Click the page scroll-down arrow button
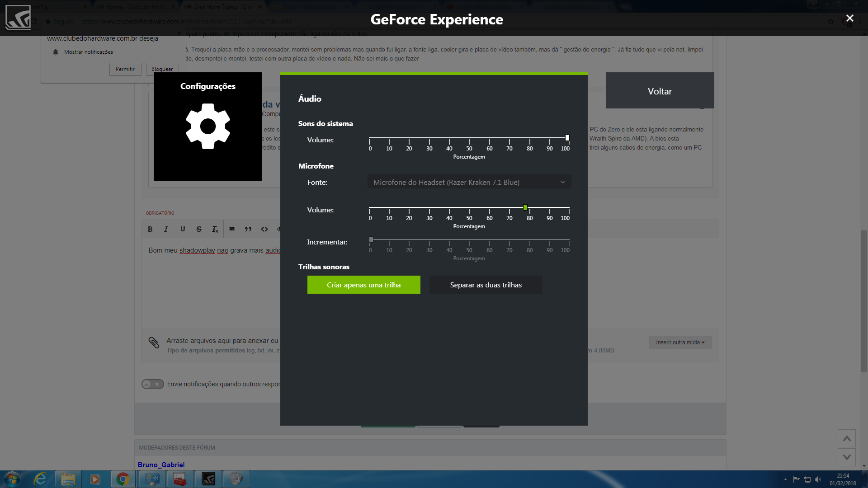The height and width of the screenshot is (488, 868). (847, 457)
